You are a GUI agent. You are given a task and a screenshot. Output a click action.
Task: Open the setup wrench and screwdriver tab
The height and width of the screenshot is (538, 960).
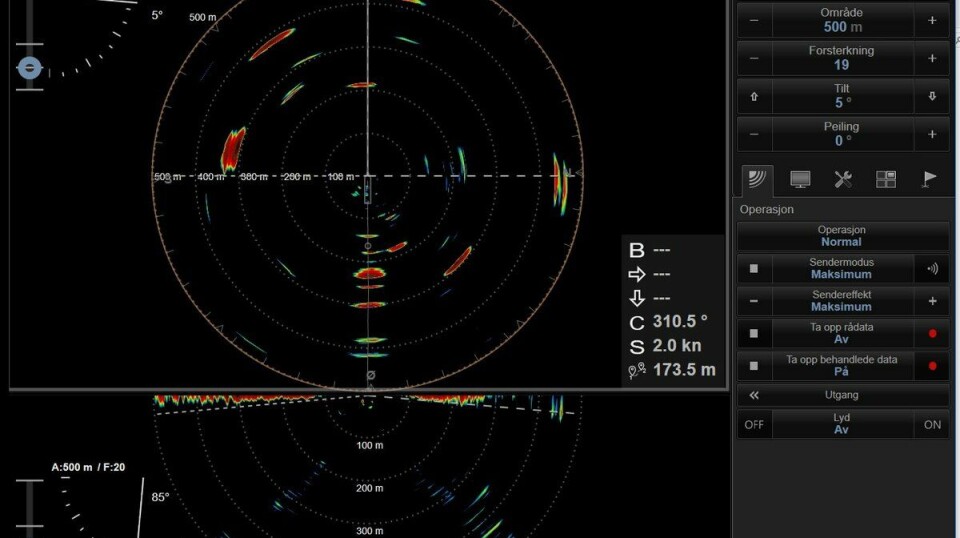pos(843,180)
